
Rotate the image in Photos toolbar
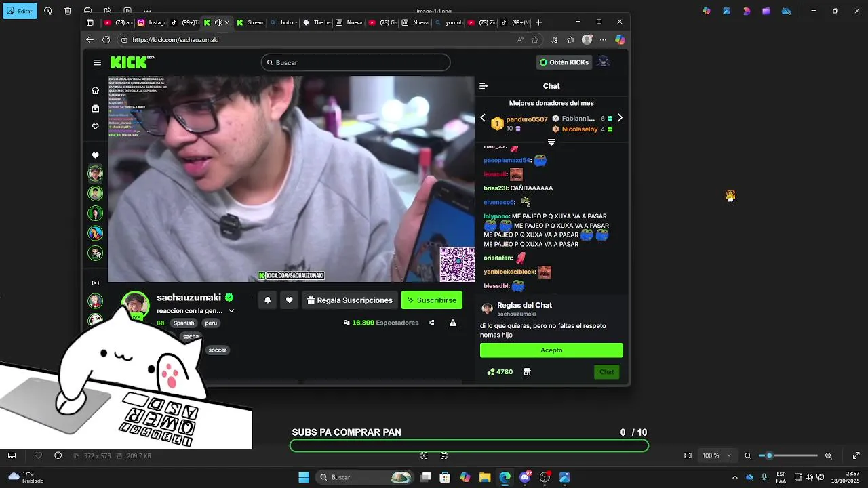[x=48, y=11]
